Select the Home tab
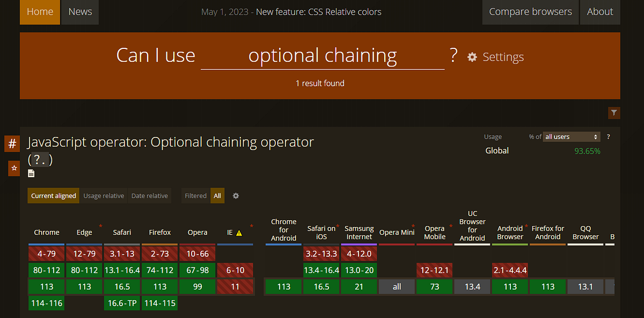The height and width of the screenshot is (318, 644). 40,11
